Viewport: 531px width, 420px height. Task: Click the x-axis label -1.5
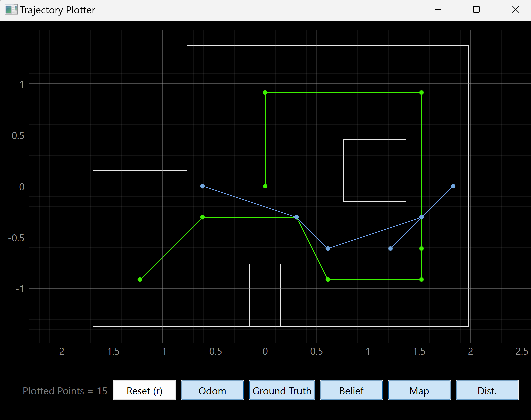pyautogui.click(x=111, y=351)
